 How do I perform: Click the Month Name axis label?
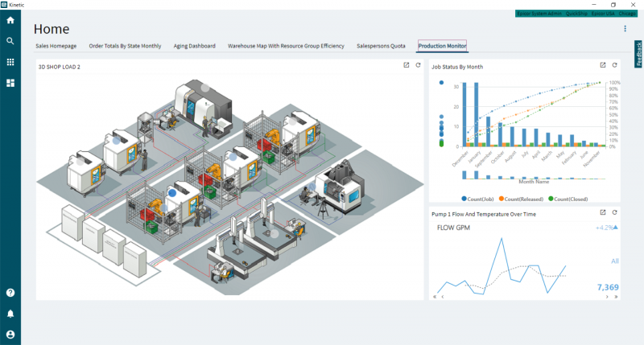click(x=534, y=181)
